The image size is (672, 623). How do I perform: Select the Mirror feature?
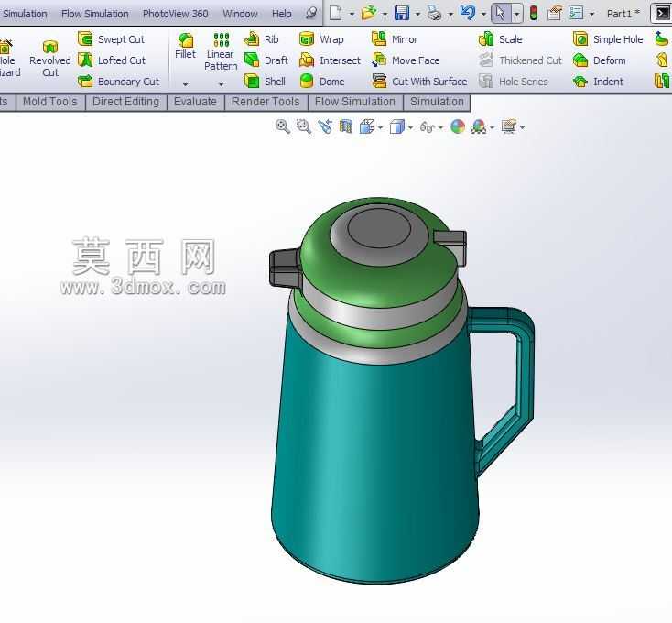click(395, 39)
